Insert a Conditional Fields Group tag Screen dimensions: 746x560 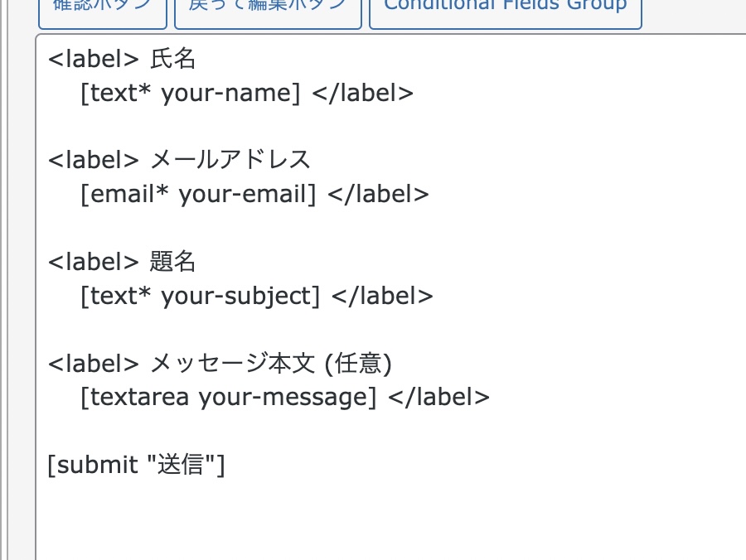505,8
